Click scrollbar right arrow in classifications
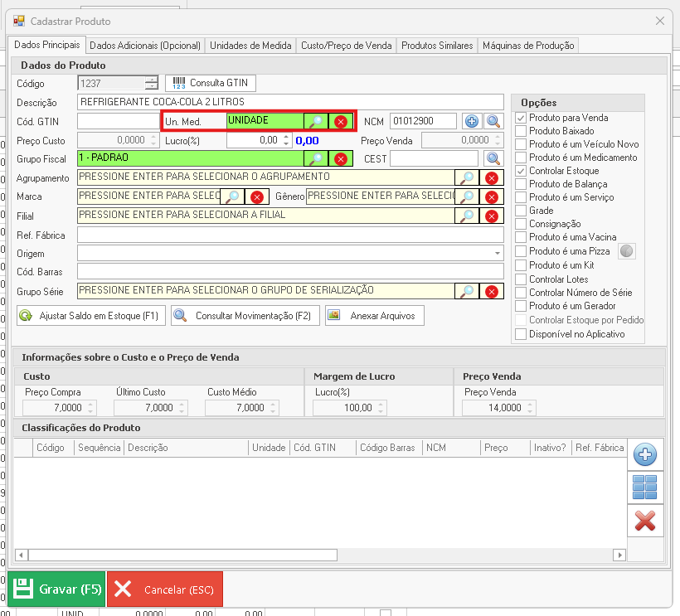This screenshot has height=616, width=680. (x=619, y=555)
